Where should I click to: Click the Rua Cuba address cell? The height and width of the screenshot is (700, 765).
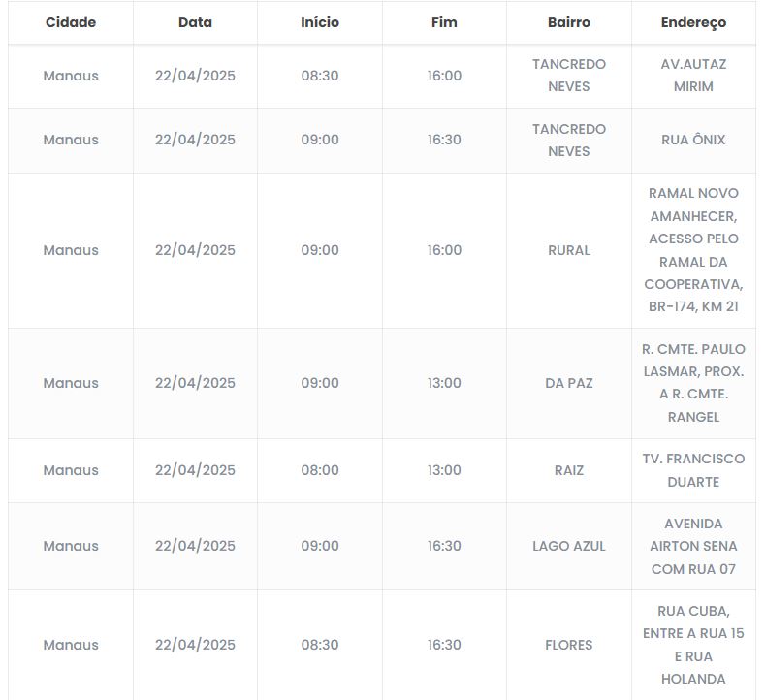(x=693, y=645)
